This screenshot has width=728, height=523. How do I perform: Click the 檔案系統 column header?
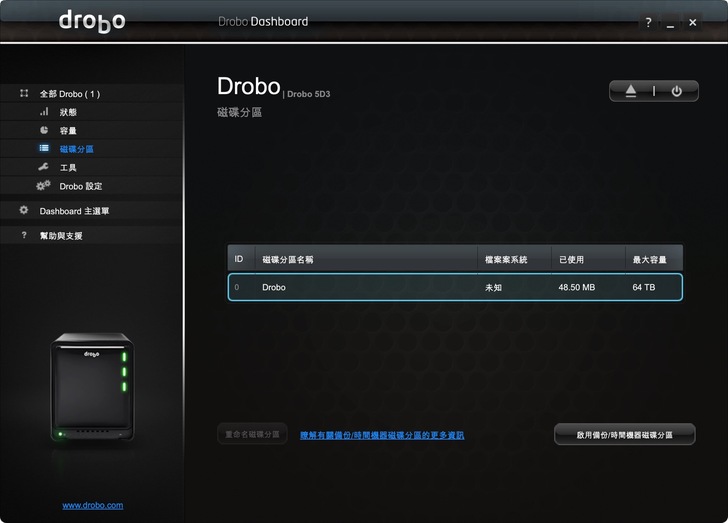point(514,259)
